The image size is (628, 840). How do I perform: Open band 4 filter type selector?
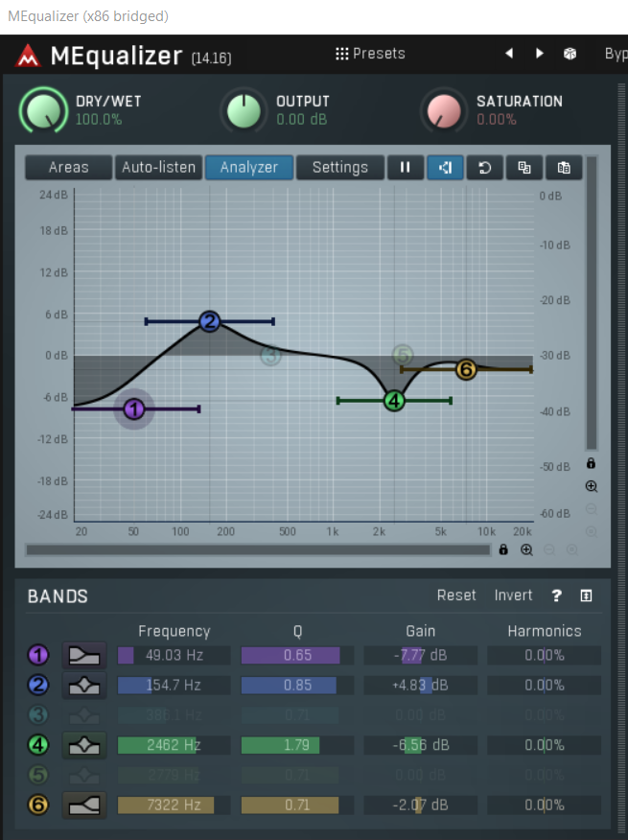[x=84, y=745]
